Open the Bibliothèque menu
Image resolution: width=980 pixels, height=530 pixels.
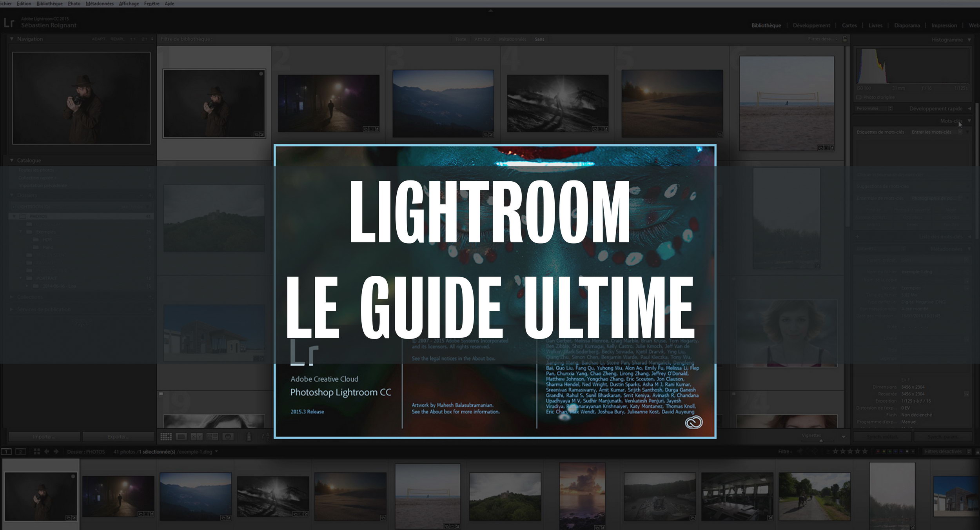[x=49, y=4]
